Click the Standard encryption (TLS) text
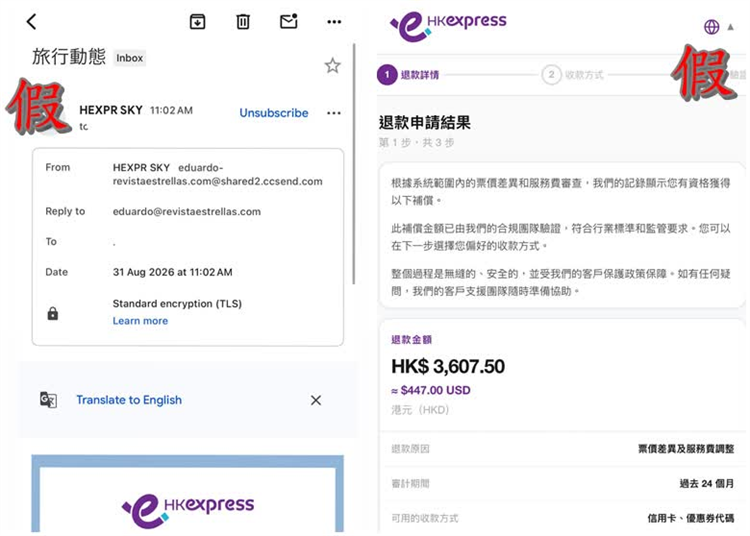750x536 pixels. [x=177, y=304]
